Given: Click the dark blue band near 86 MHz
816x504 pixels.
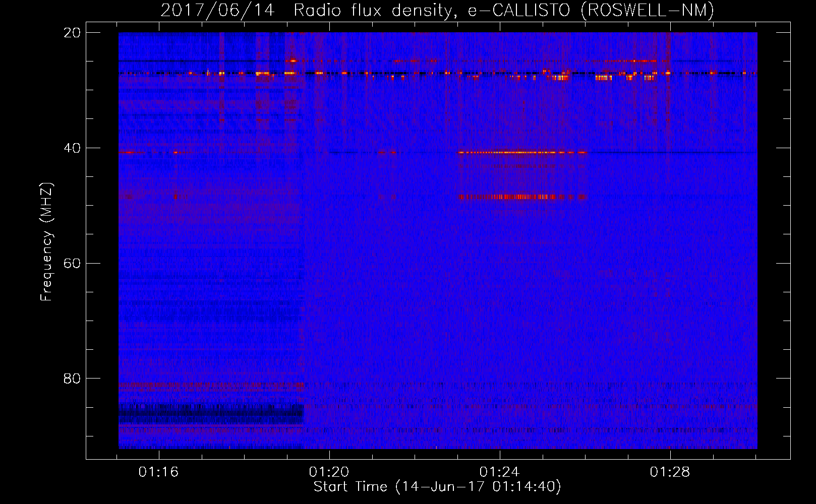Looking at the screenshot, I should (x=211, y=414).
